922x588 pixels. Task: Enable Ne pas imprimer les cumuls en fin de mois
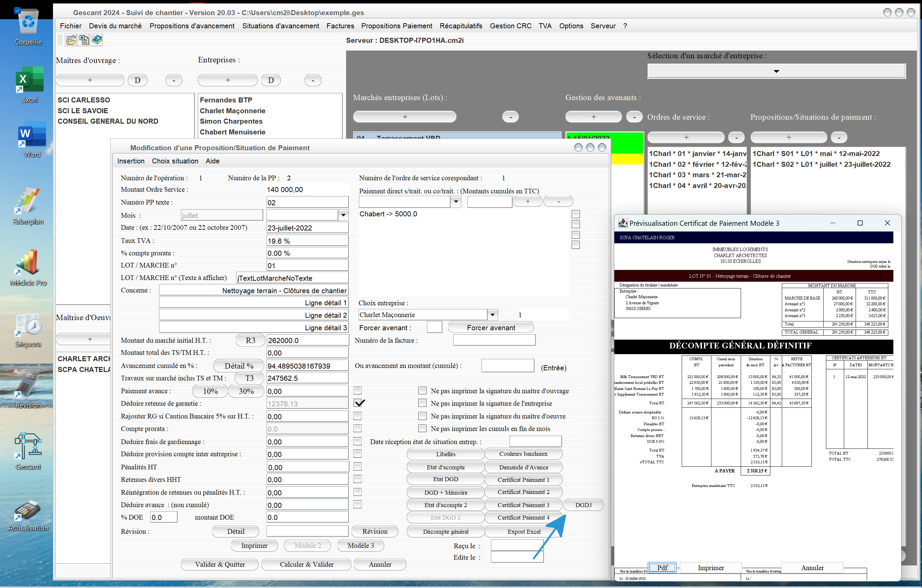pyautogui.click(x=422, y=428)
